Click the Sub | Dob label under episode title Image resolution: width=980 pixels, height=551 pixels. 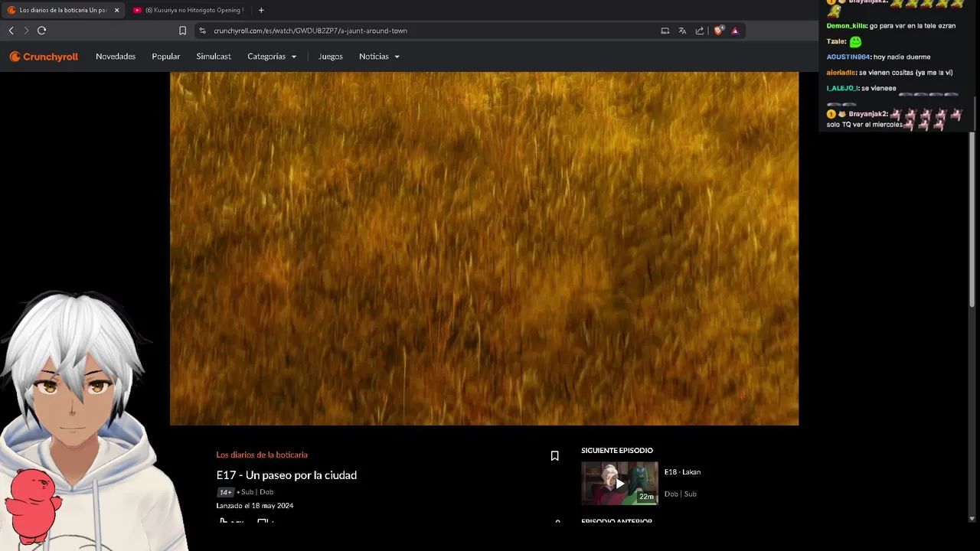[x=257, y=492]
